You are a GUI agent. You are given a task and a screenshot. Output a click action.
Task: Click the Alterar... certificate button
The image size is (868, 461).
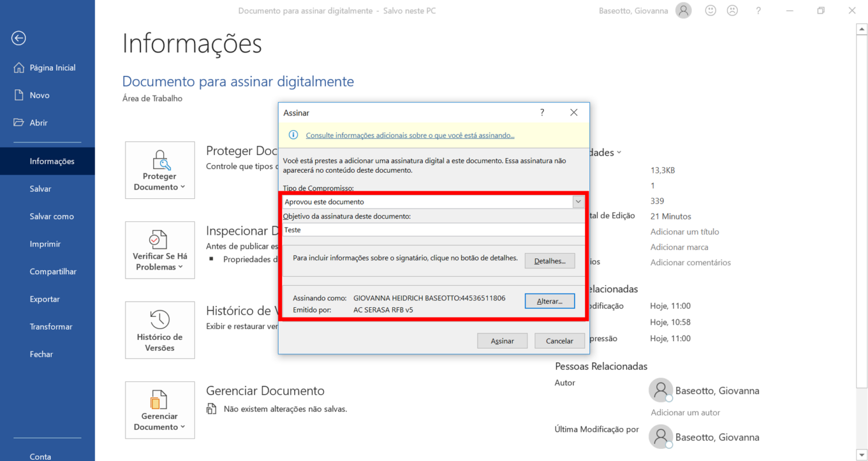tap(549, 301)
